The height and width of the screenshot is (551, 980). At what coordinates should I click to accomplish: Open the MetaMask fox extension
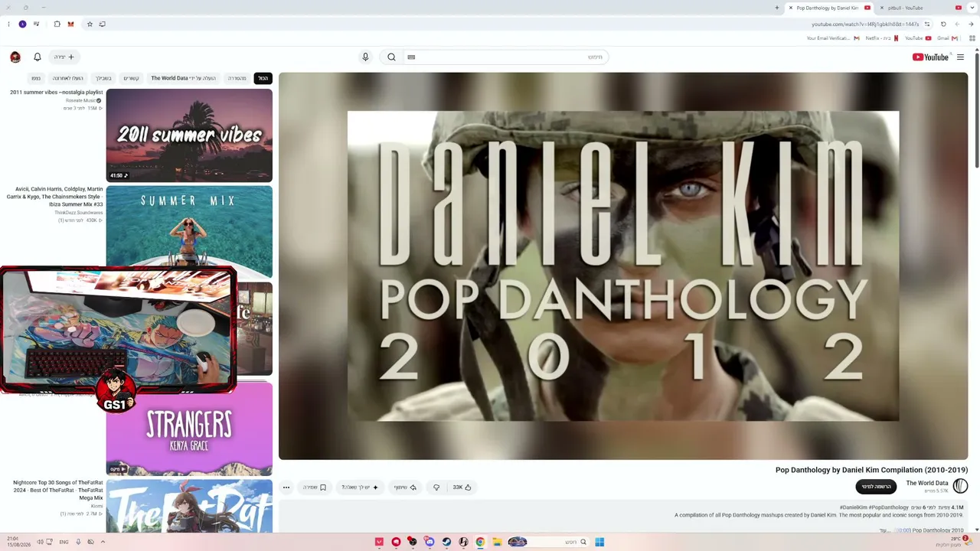70,24
